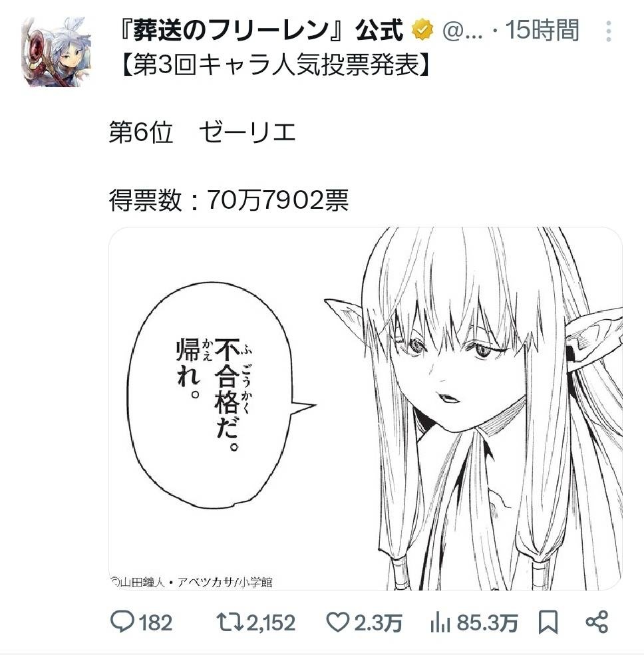The width and height of the screenshot is (644, 661).
Task: Open the three-dot more options menu
Action: coord(608,31)
